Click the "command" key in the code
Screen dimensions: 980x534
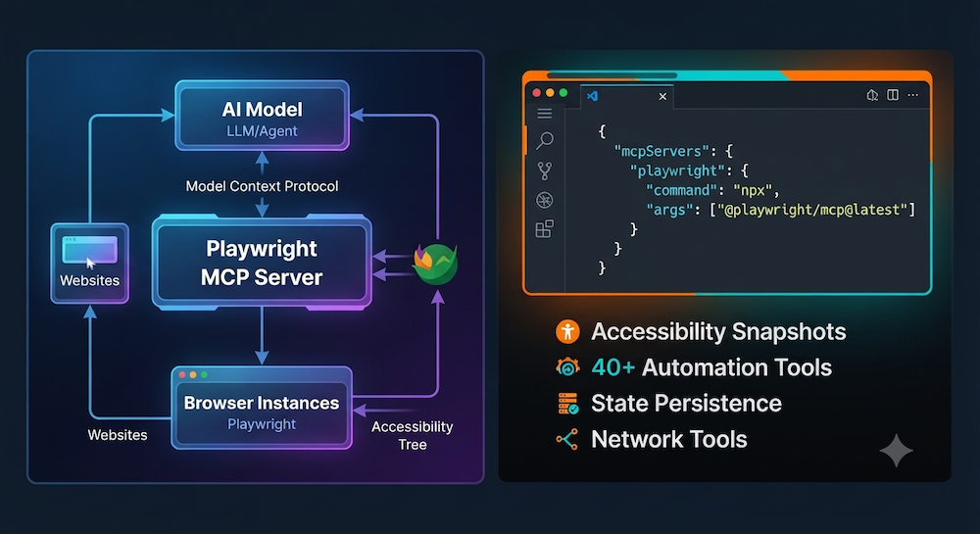tap(681, 190)
